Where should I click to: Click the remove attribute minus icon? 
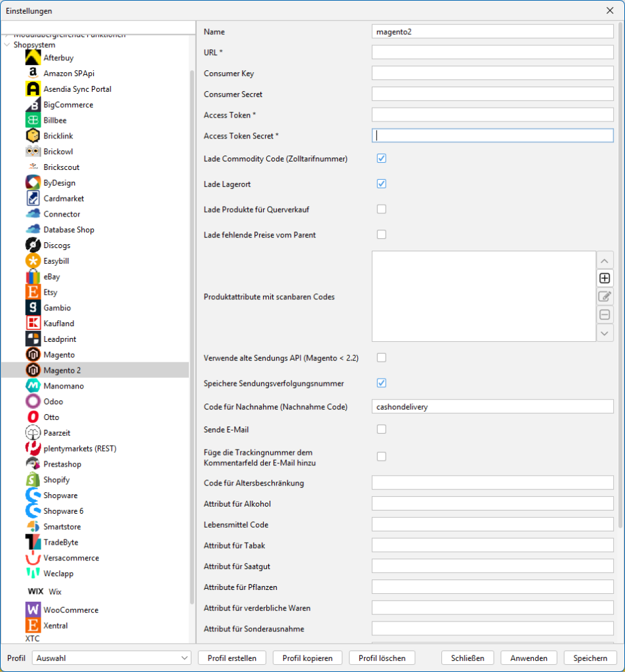tap(605, 315)
